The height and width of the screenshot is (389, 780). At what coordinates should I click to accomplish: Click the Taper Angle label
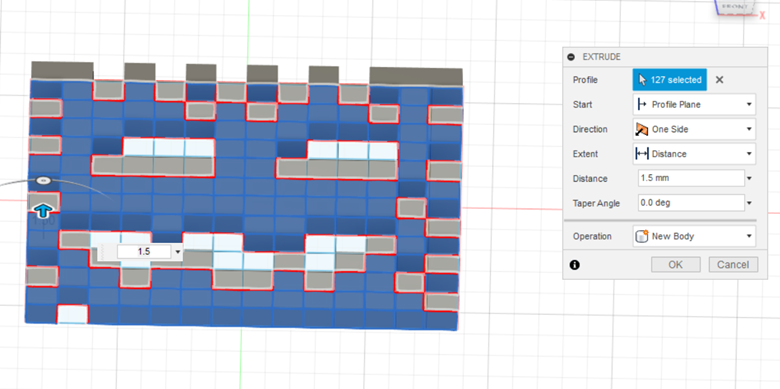(596, 203)
